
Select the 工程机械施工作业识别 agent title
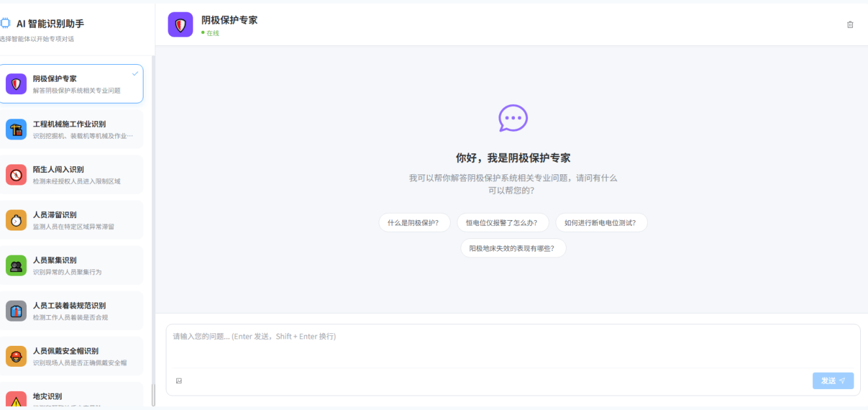pos(69,124)
